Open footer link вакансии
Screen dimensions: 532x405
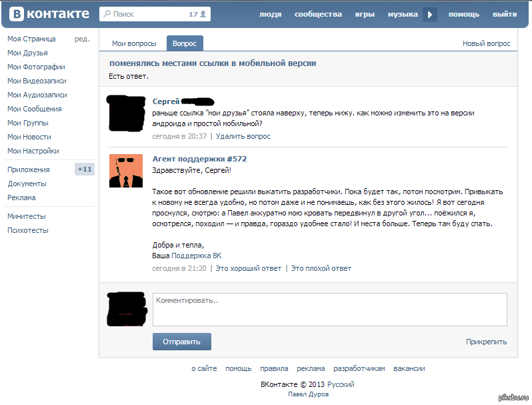pos(409,368)
